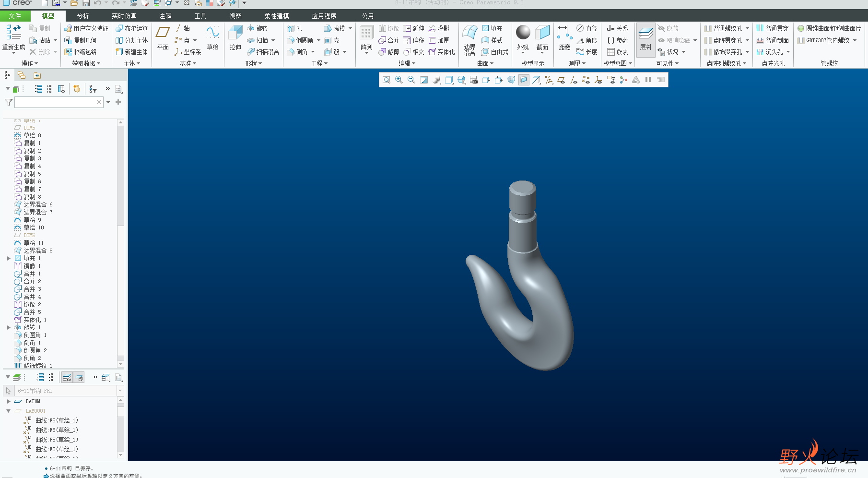Switch to folder browser tab icon
The width and height of the screenshot is (868, 478).
22,75
